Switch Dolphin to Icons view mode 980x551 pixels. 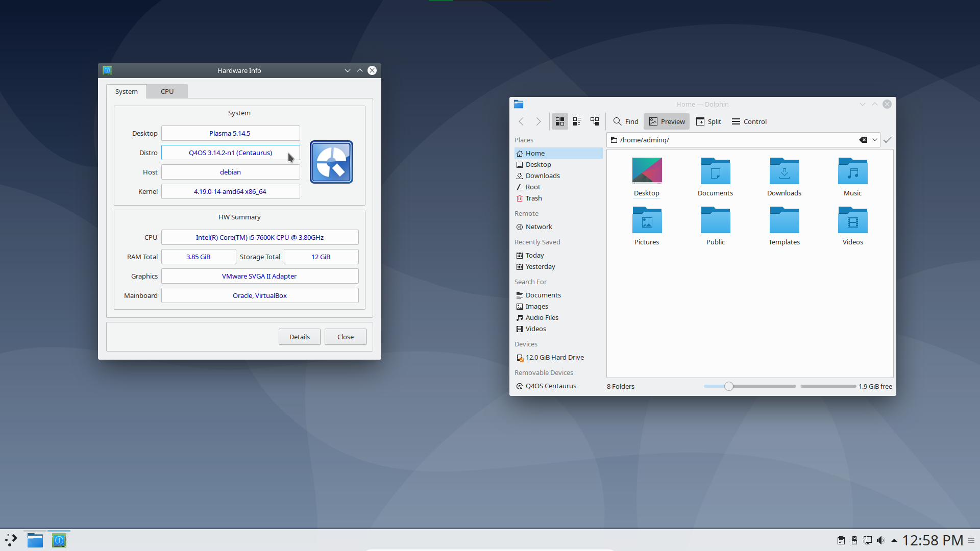point(560,121)
